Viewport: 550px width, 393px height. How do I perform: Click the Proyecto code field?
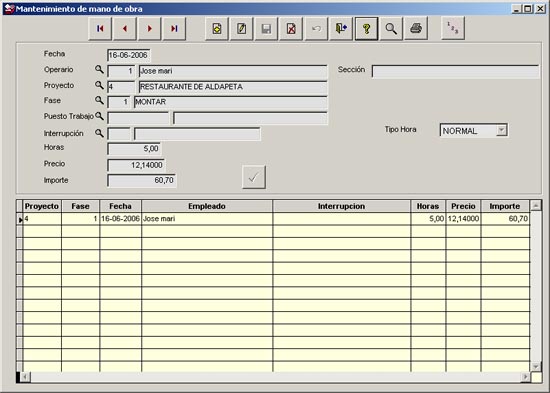point(121,87)
